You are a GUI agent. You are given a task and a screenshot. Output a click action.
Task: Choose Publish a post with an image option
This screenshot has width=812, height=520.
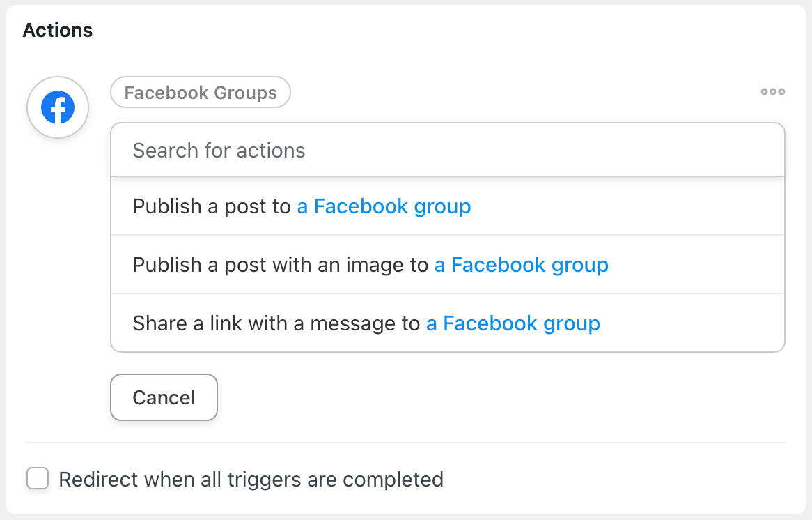pos(448,265)
